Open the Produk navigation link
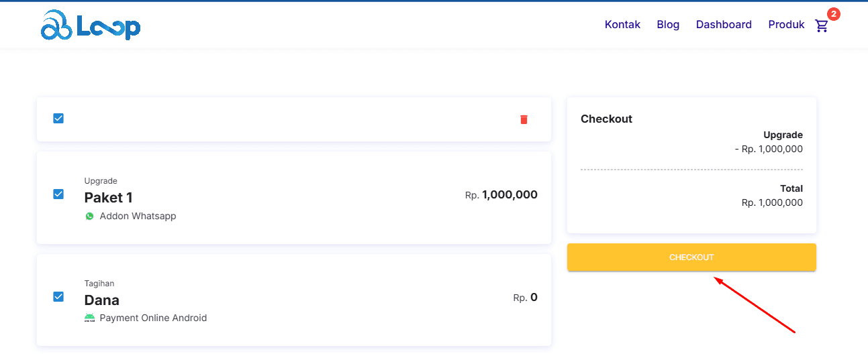Screen dimensions: 868x358 (x=786, y=25)
